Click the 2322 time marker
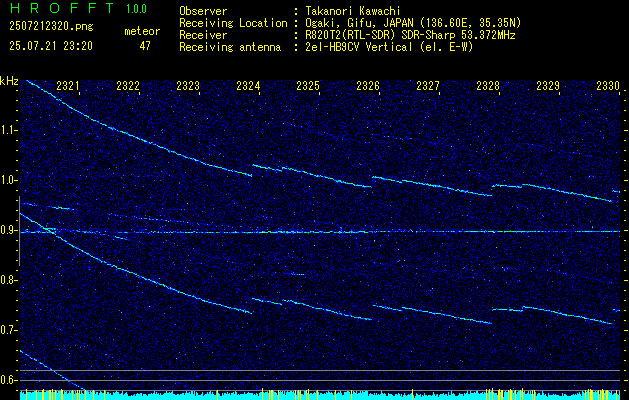This screenshot has width=629, height=400. point(128,85)
